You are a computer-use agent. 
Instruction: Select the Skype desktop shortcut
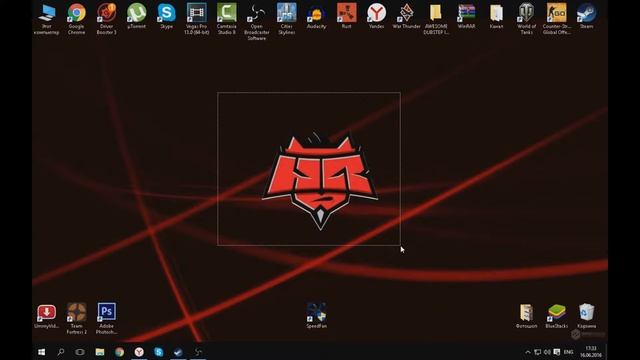coord(167,16)
